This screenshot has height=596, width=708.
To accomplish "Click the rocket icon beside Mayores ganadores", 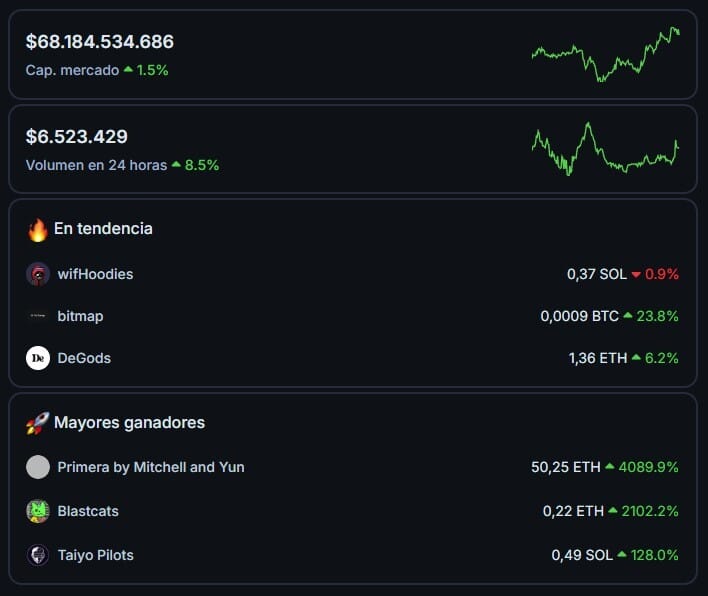I will 37,423.
